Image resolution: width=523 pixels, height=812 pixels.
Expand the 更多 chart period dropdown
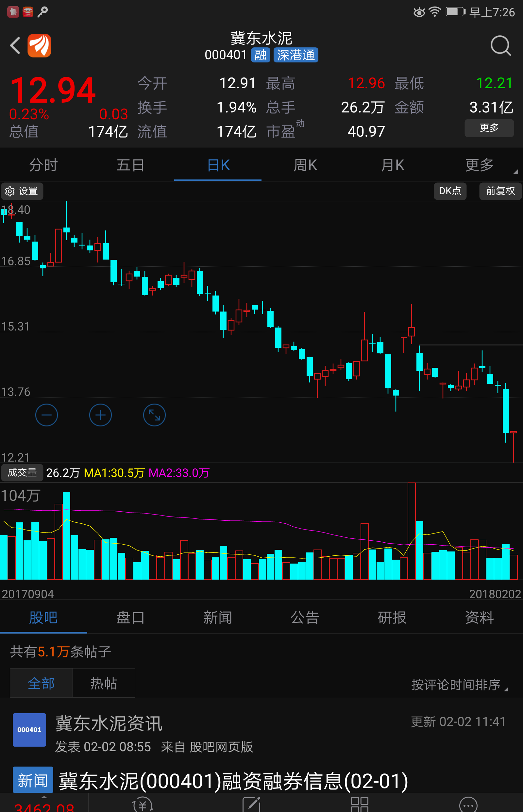tap(479, 165)
